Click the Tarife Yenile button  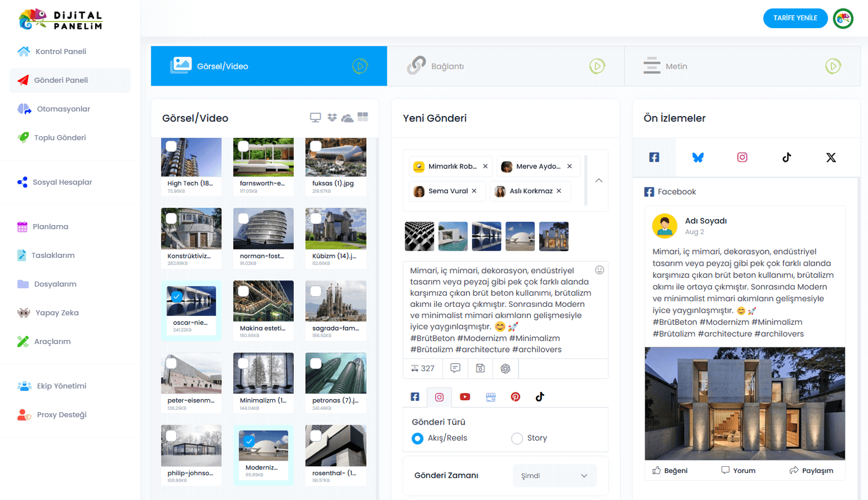[795, 18]
